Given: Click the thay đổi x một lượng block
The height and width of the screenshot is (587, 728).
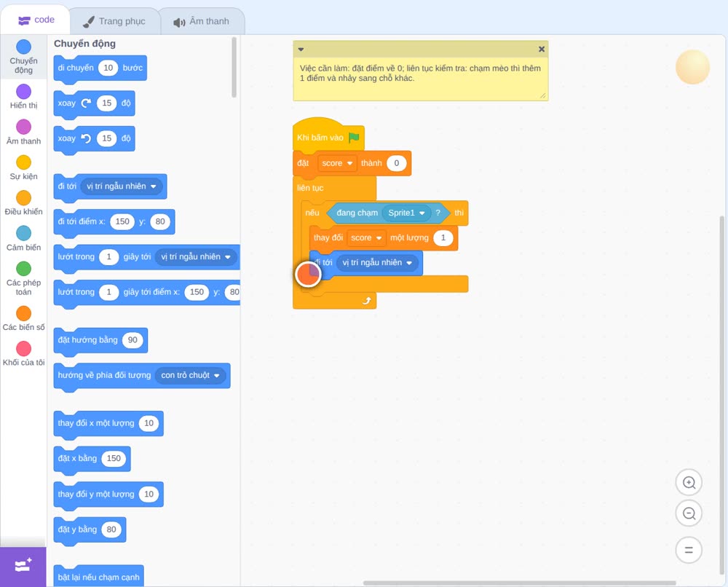Looking at the screenshot, I should [108, 424].
